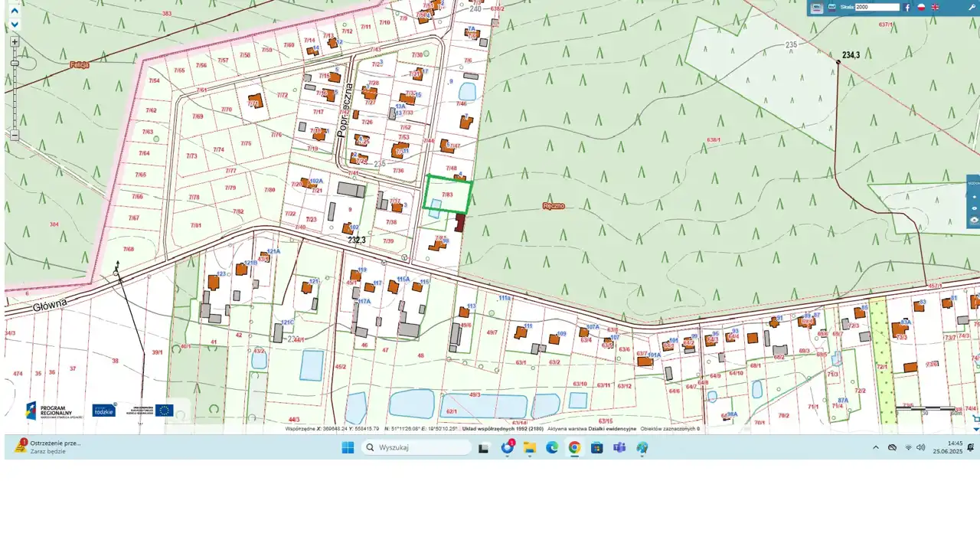Click the key login icon

click(972, 8)
